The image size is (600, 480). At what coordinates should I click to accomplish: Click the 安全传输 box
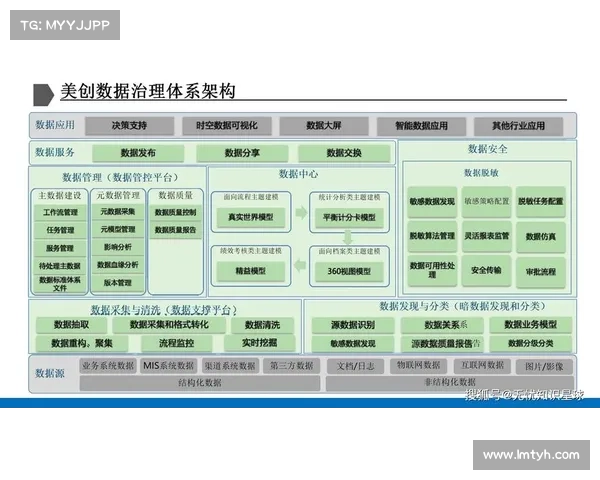click(x=486, y=270)
